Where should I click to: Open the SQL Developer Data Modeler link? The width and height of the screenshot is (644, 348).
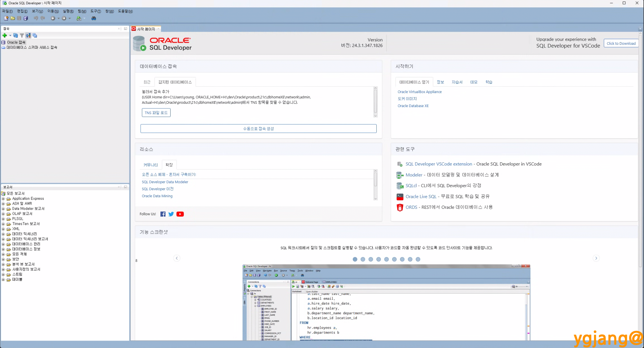click(165, 182)
